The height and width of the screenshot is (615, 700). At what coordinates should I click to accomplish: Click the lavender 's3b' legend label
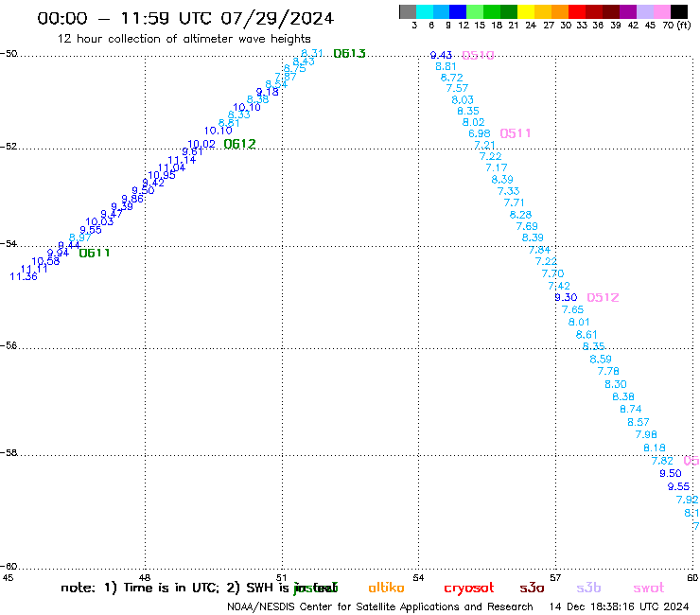click(588, 588)
